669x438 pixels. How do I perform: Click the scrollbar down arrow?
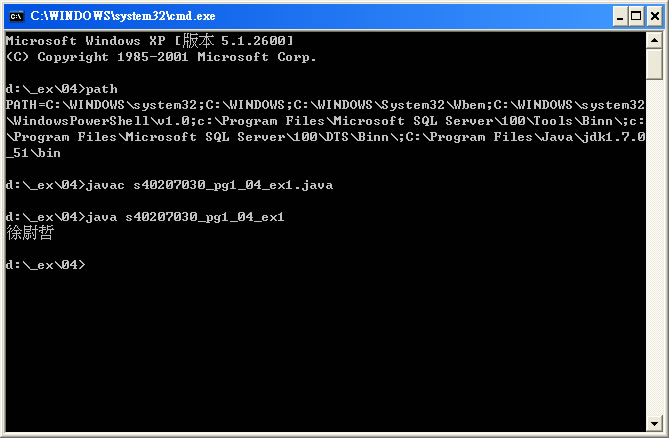pyautogui.click(x=654, y=423)
